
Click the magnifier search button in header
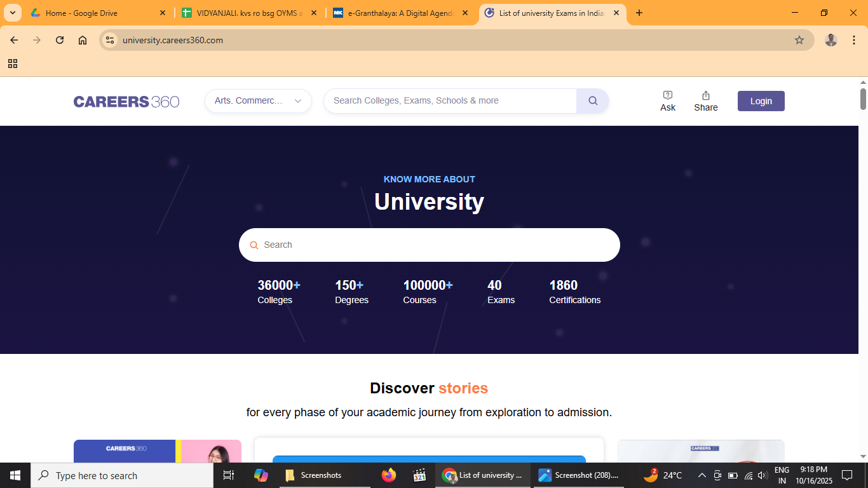point(592,101)
